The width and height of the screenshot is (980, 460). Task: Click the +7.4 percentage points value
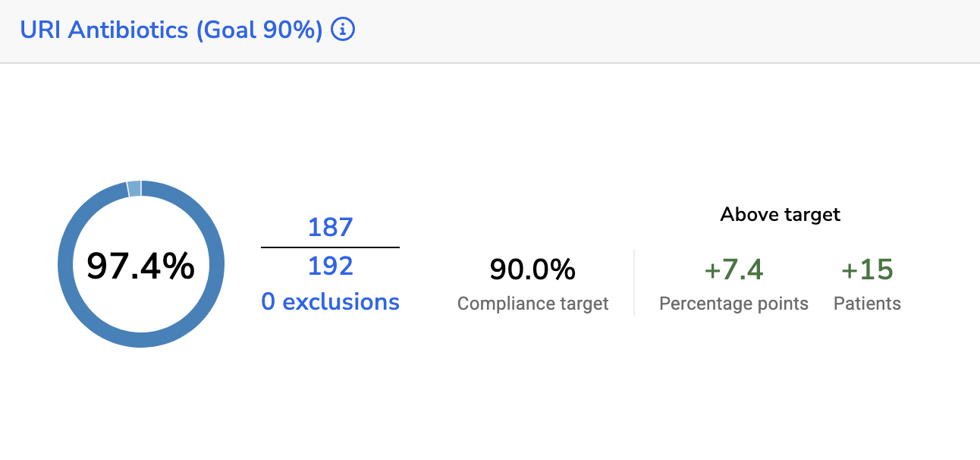coord(733,269)
